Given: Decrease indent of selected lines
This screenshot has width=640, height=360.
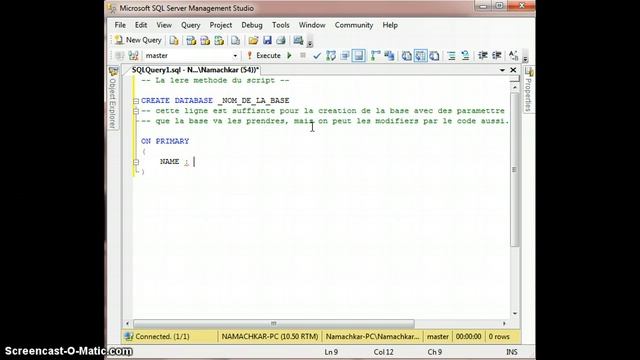Looking at the screenshot, I should click(x=483, y=56).
